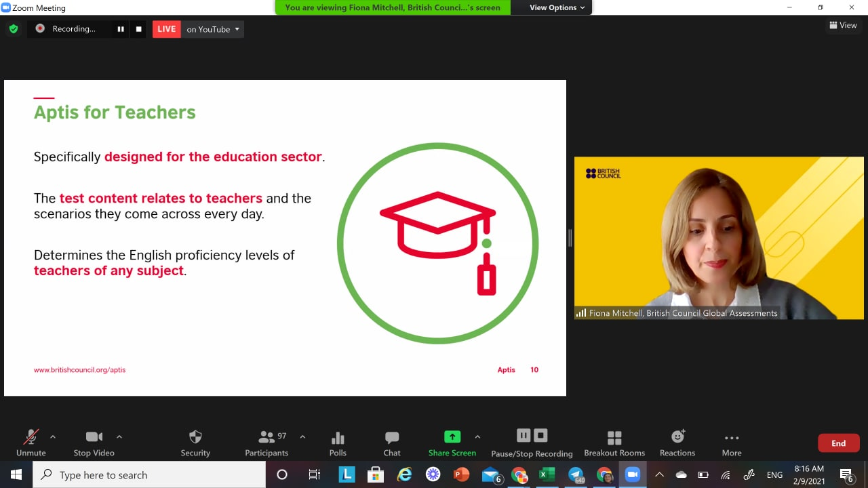This screenshot has width=868, height=488.
Task: Open the Chat panel
Action: (392, 443)
